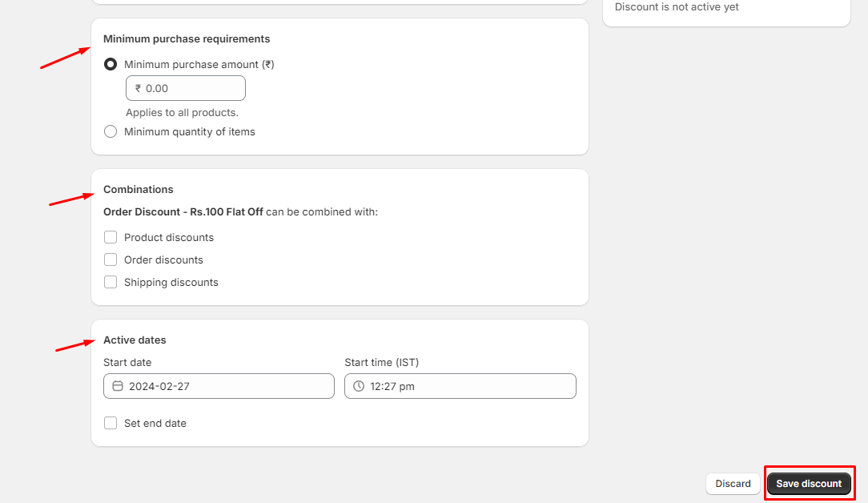
Task: Click the clock icon in Start time field
Action: 358,386
